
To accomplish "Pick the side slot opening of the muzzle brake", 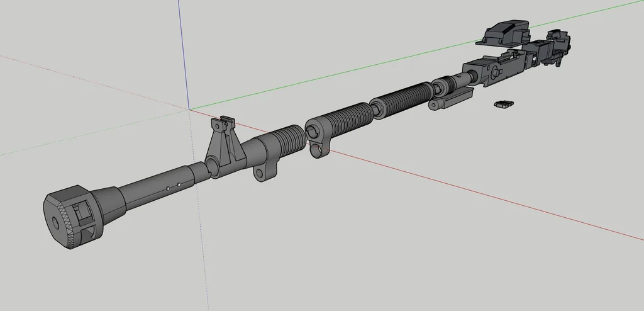I will pos(85,216).
